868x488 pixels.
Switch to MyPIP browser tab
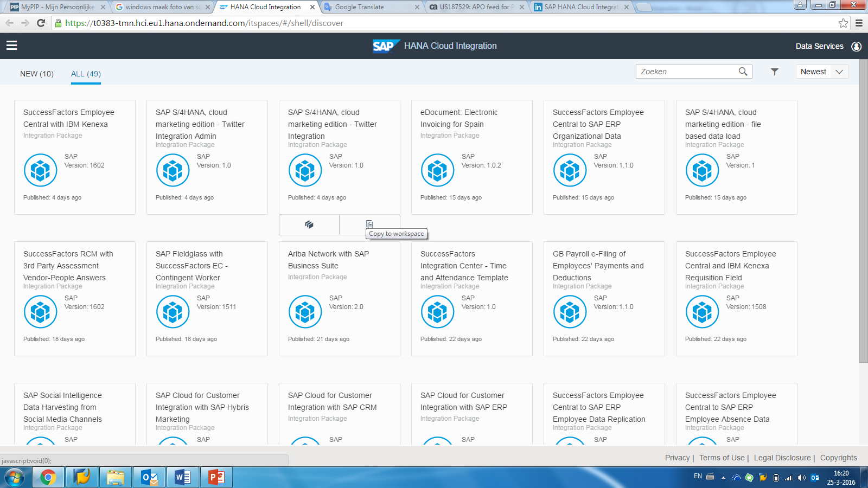[58, 7]
